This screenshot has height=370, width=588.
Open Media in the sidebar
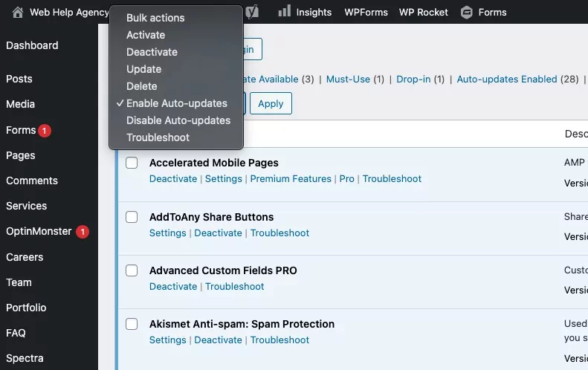[20, 104]
